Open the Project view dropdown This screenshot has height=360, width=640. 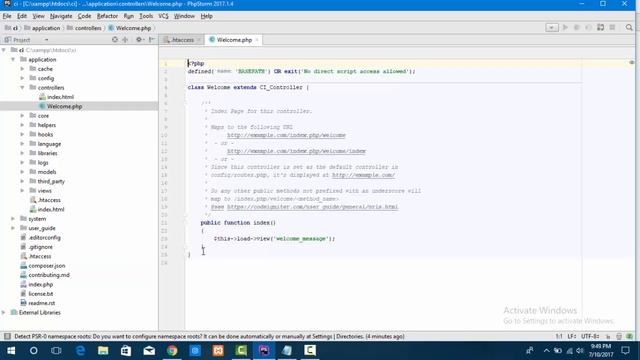(46, 40)
